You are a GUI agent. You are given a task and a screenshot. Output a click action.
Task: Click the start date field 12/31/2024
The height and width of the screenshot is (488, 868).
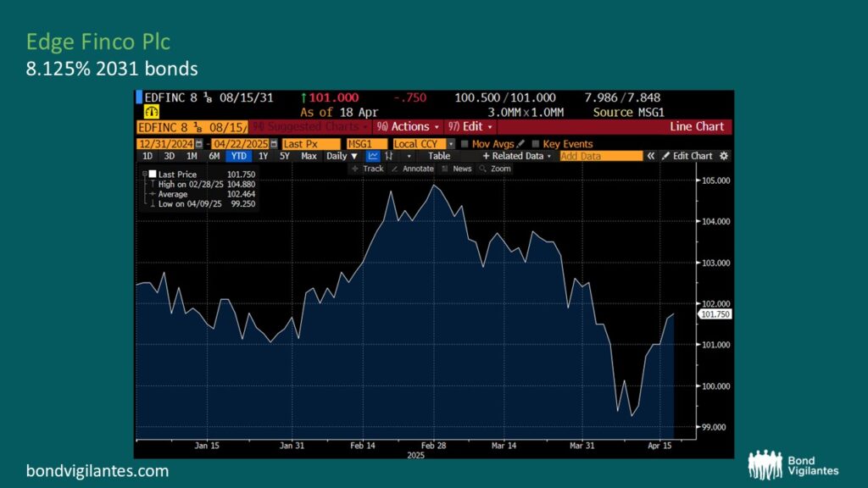[x=165, y=144]
